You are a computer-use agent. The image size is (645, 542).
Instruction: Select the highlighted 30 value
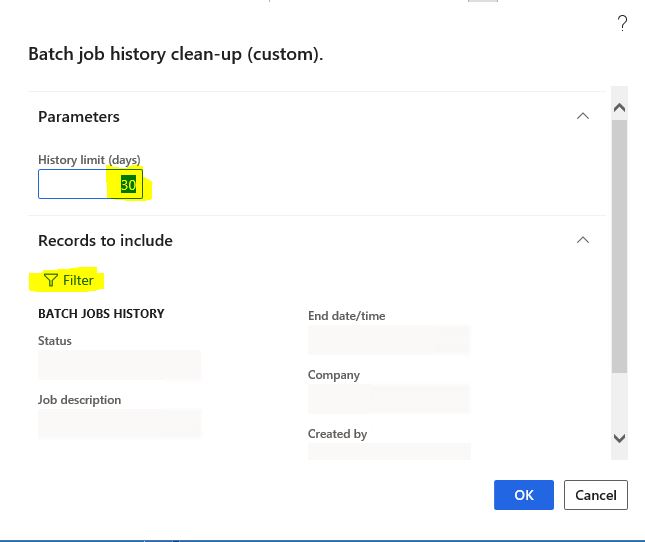[x=128, y=185]
